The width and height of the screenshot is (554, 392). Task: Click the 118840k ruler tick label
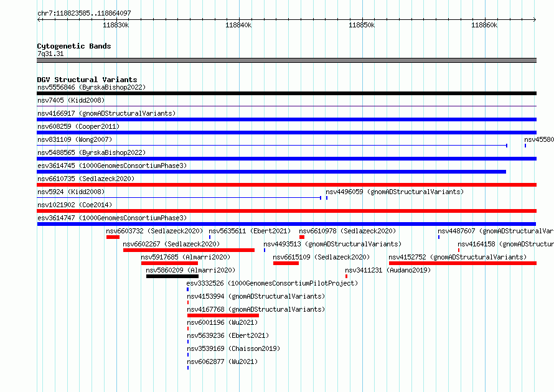(238, 25)
